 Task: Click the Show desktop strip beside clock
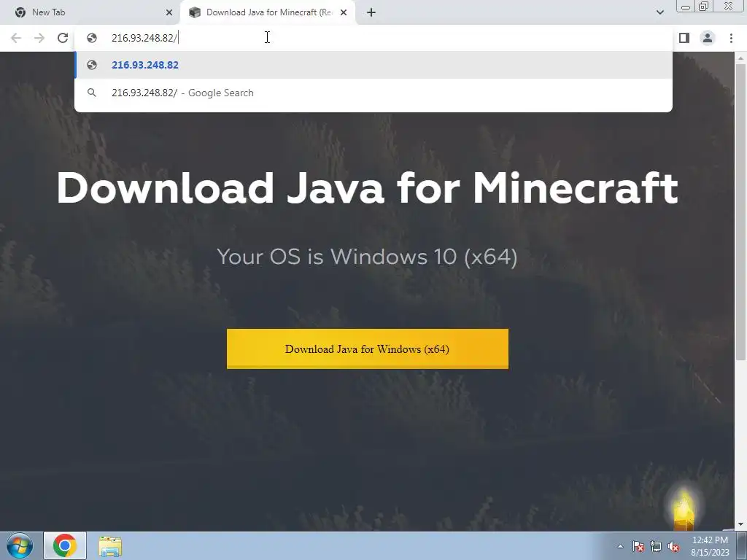pos(741,545)
